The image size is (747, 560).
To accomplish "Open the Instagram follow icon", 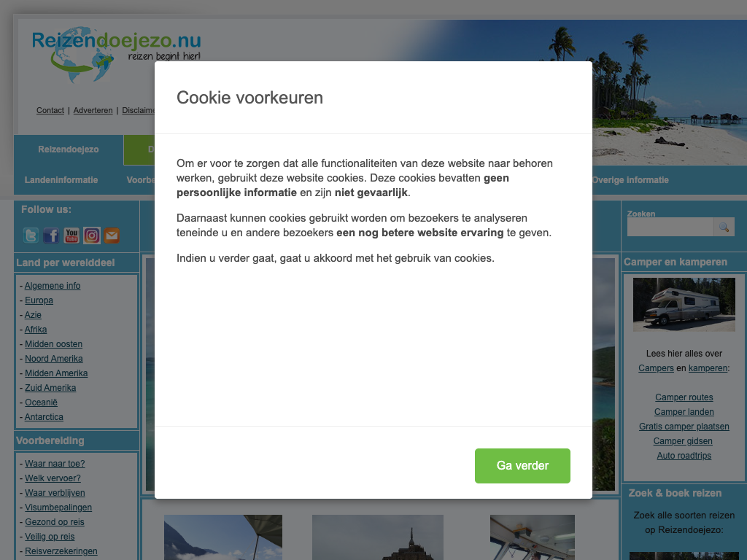I will coord(91,236).
